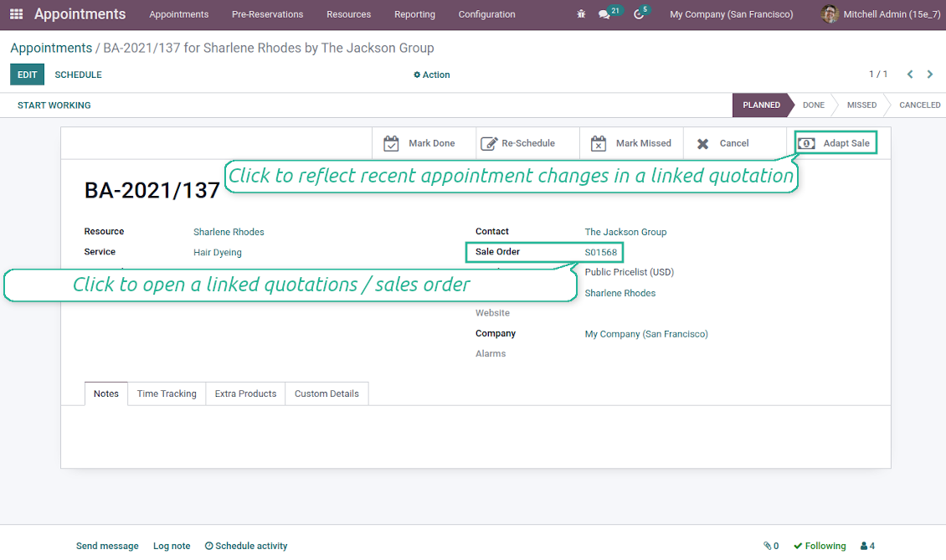946x560 pixels.
Task: Open Sharlene Rhodes resource link
Action: coord(229,232)
